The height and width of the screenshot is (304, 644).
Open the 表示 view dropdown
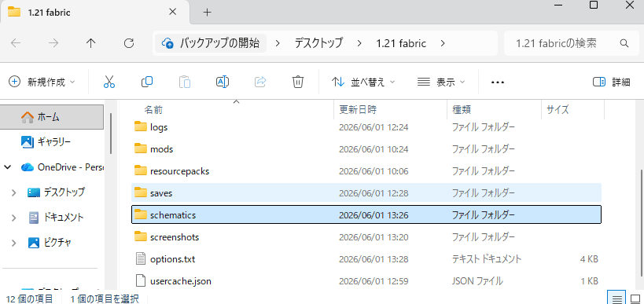point(441,82)
